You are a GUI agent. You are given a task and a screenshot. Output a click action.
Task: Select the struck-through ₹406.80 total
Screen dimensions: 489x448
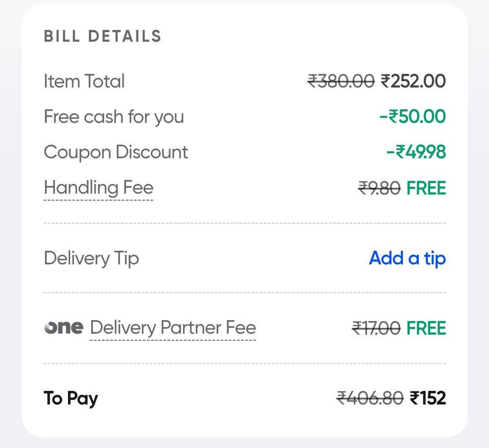click(x=370, y=399)
